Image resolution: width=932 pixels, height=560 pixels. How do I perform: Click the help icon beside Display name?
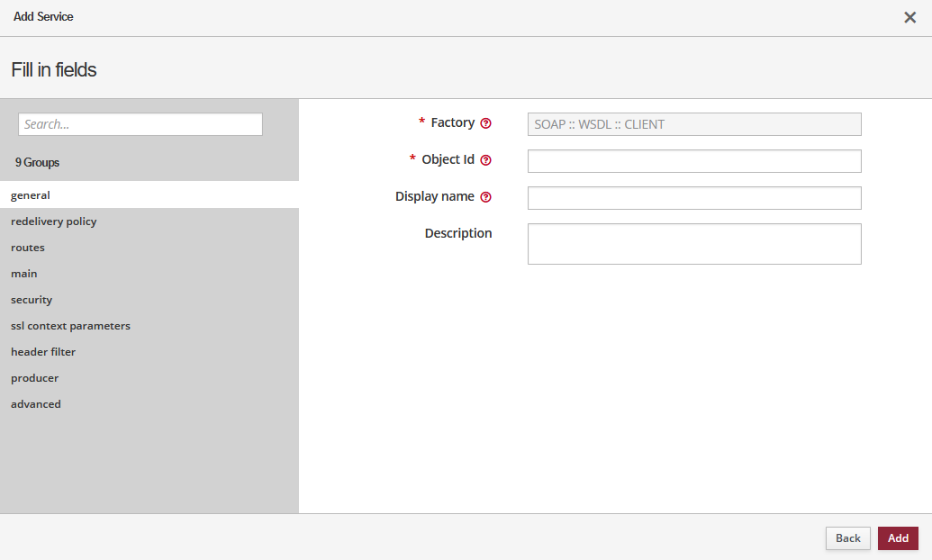tap(486, 197)
